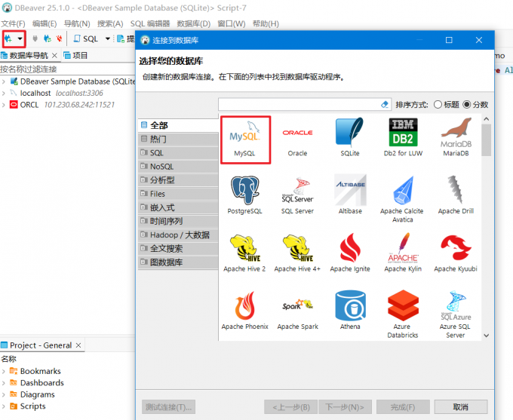Pick the Apache Kyuubi driver

click(x=456, y=253)
